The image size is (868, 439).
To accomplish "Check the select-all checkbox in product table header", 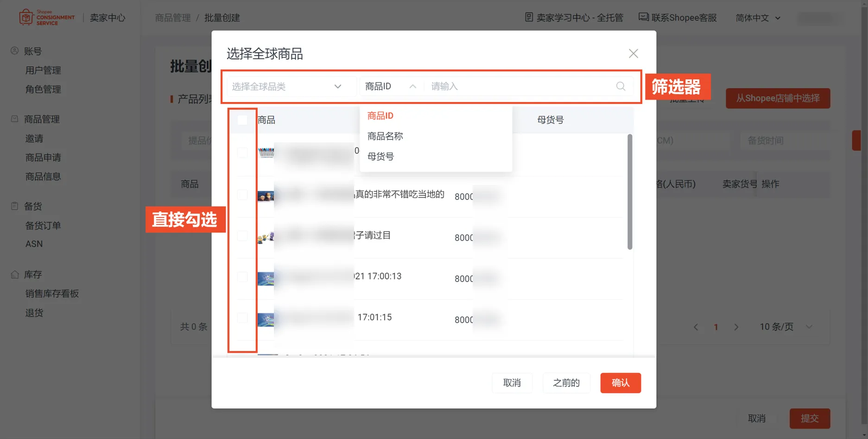I will click(x=242, y=120).
